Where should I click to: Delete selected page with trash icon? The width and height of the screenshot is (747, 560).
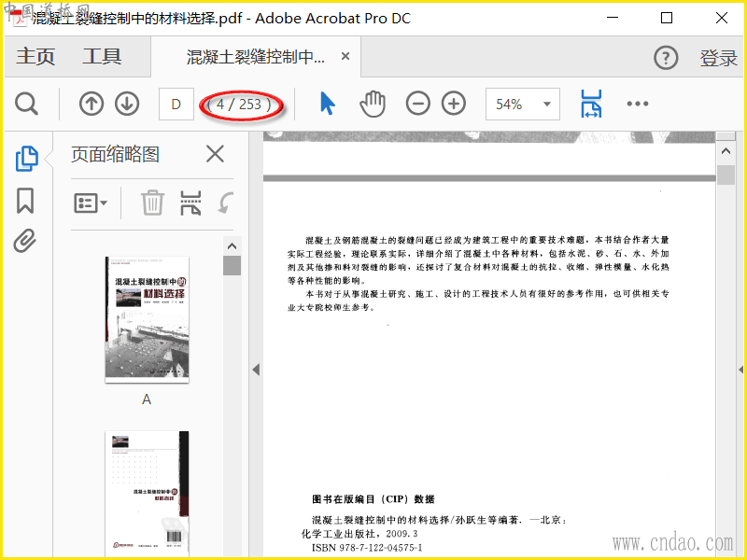click(x=152, y=203)
